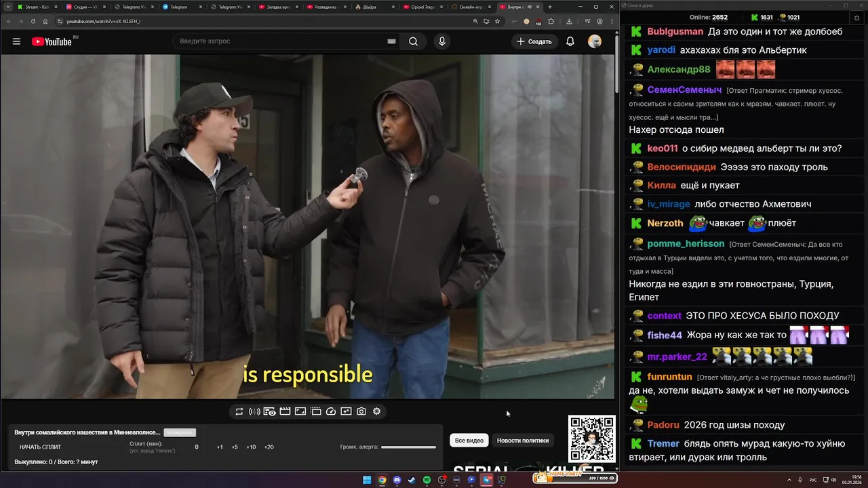The width and height of the screenshot is (868, 488).
Task: Click username СеменСеменыч in chat
Action: 684,89
